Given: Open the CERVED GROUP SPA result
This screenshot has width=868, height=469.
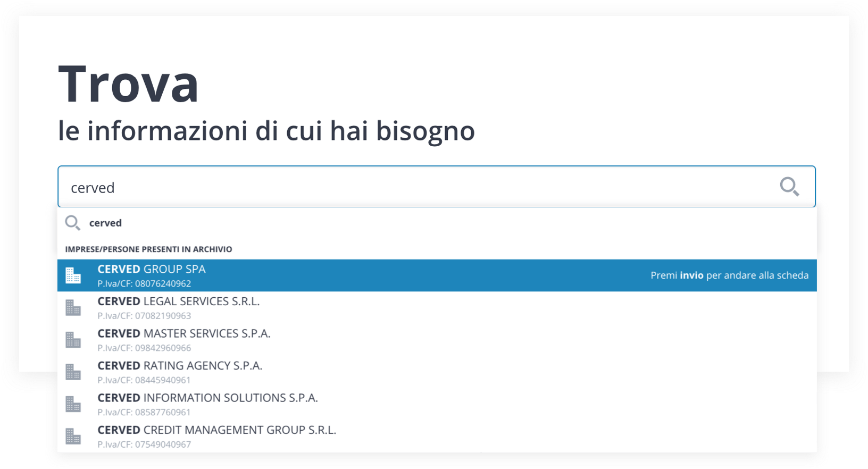Looking at the screenshot, I should pyautogui.click(x=437, y=275).
